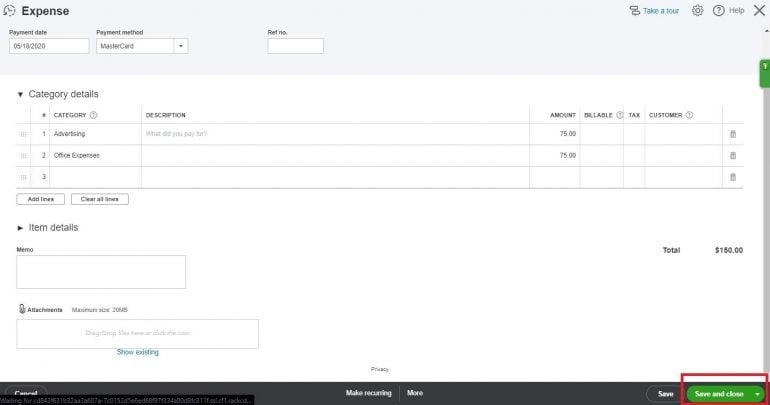Click into the Memo text box
Viewport: 770px width, 405px height.
tap(101, 272)
